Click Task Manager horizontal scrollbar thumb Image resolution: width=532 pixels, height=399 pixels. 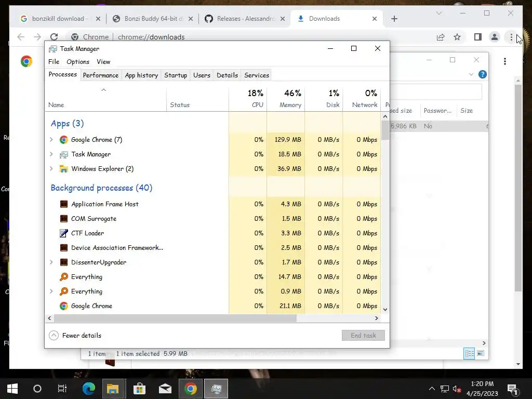point(175,318)
